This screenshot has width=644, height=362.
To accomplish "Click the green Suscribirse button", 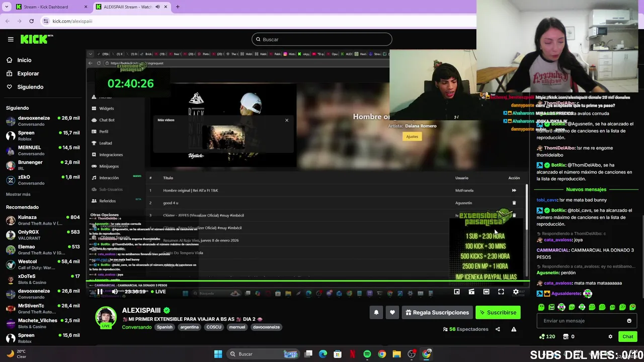I will [498, 312].
